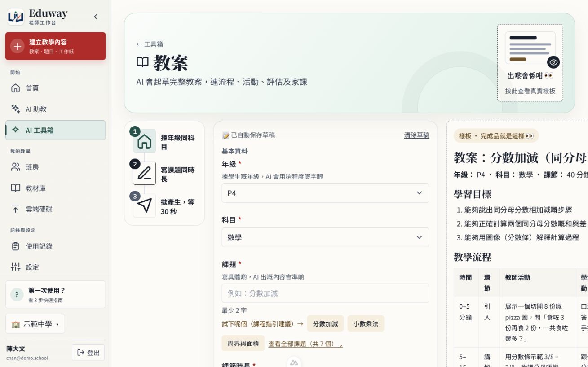
Task: Click the 教學流程 heading in sample preview
Action: (473, 257)
